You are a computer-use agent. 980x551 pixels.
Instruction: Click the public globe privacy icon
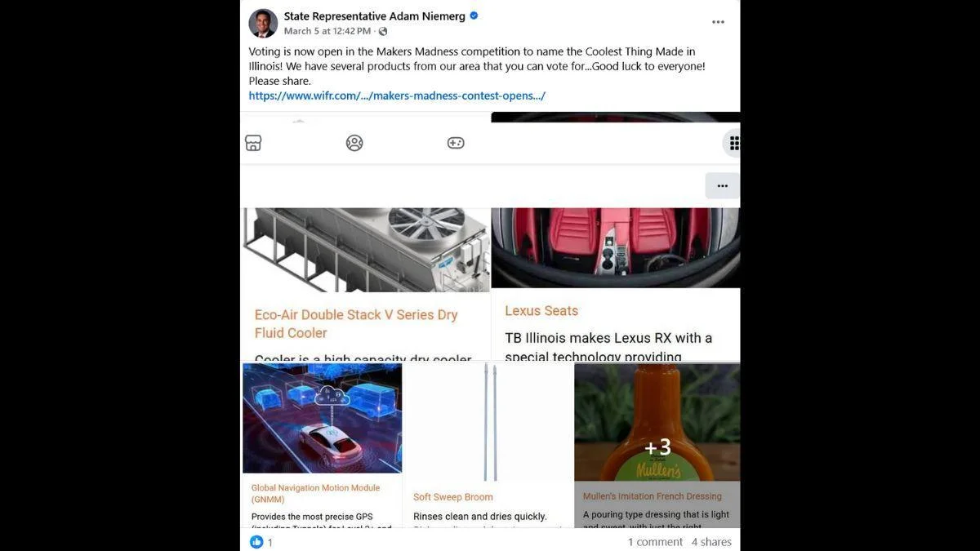tap(382, 31)
